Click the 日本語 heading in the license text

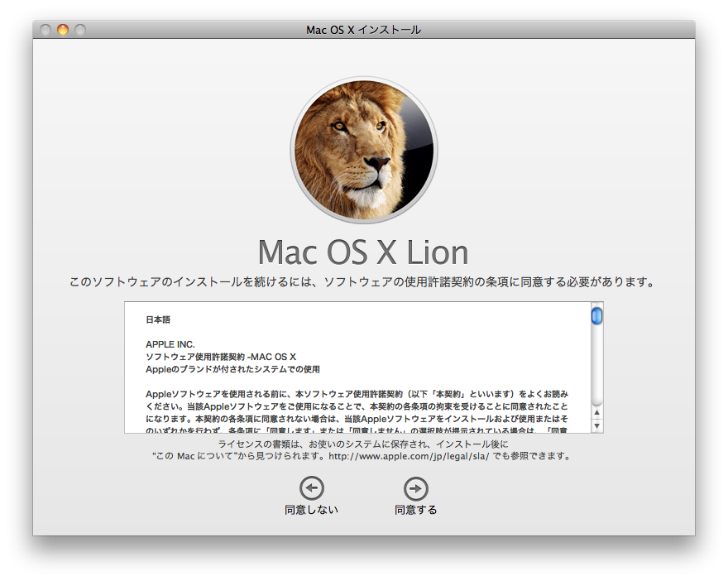pyautogui.click(x=158, y=319)
